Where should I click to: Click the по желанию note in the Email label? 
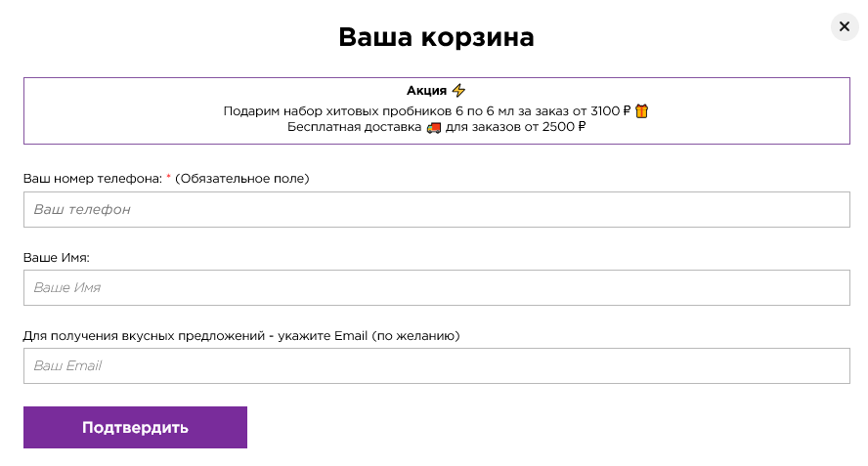tap(415, 336)
